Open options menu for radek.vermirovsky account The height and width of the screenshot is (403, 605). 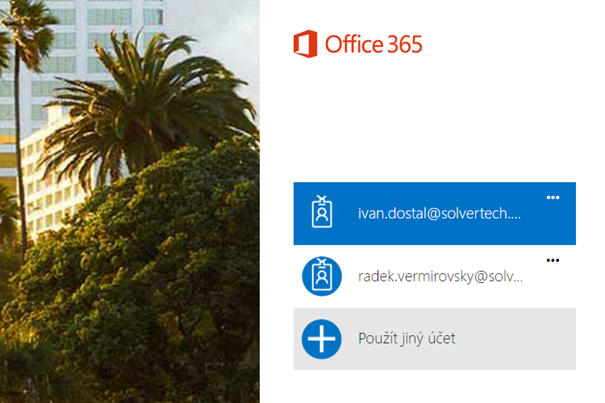coord(553,260)
